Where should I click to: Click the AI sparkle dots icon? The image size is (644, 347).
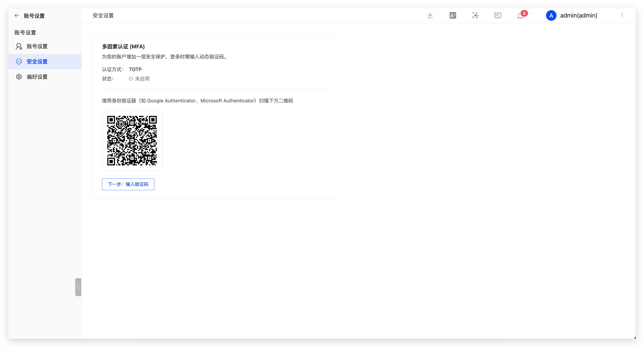(475, 15)
